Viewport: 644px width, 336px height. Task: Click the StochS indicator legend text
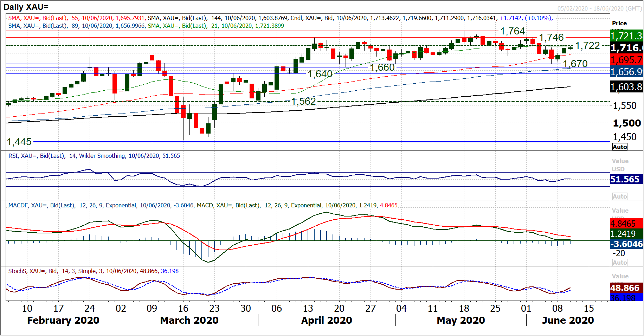(93, 271)
